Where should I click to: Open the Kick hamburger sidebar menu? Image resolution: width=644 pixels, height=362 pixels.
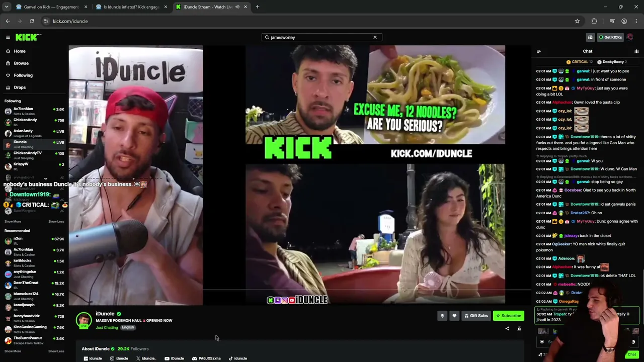point(8,37)
